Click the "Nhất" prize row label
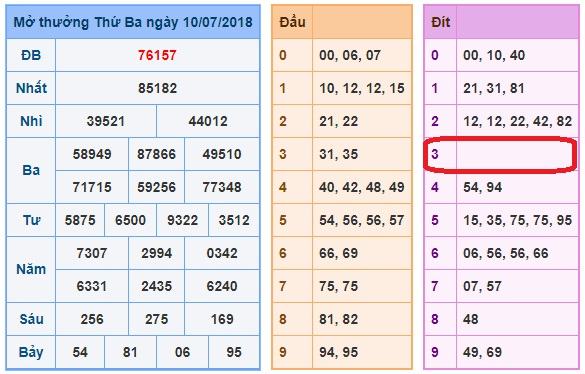Image resolution: width=585 pixels, height=374 pixels. (31, 88)
